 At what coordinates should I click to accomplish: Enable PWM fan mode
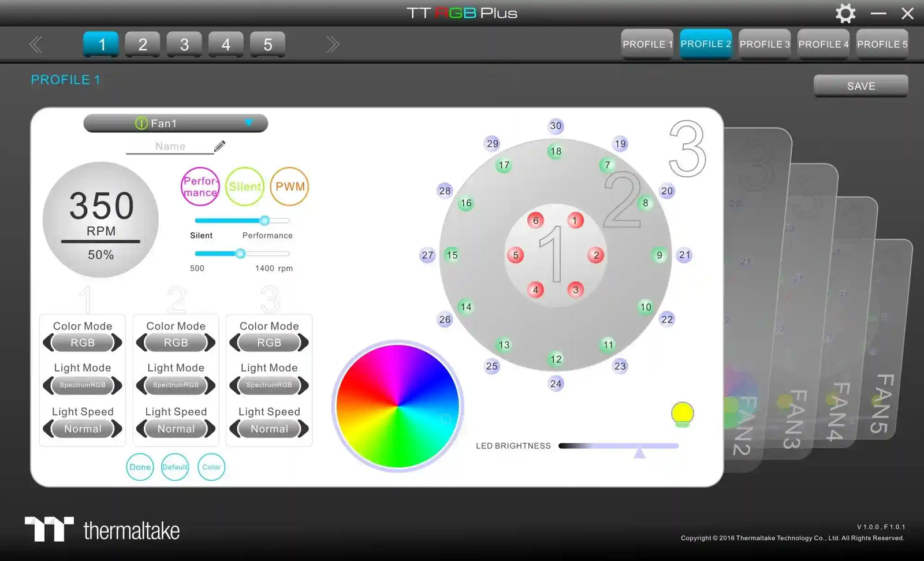[x=289, y=187]
